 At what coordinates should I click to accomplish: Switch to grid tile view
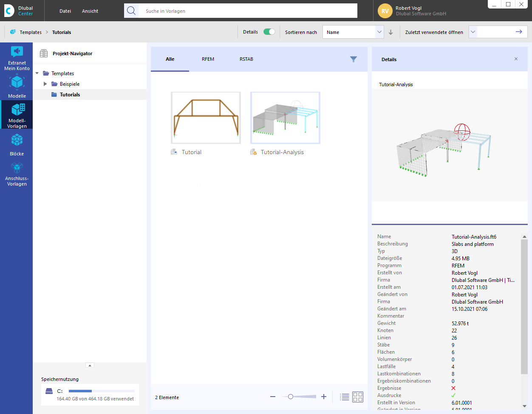coord(358,397)
